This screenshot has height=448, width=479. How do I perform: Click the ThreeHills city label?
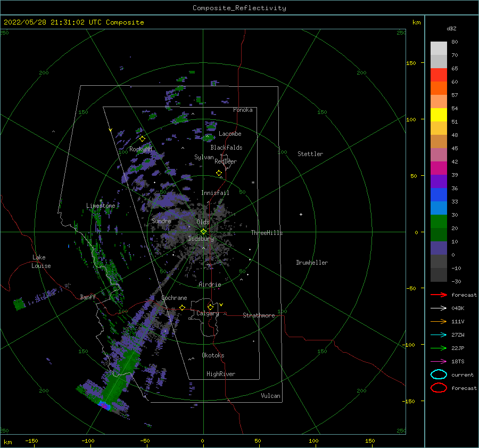tap(267, 233)
